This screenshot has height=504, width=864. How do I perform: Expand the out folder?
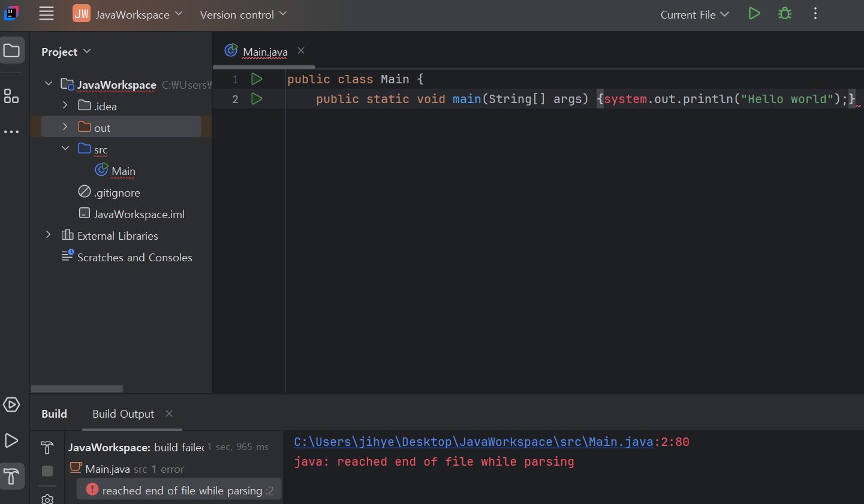click(x=65, y=127)
